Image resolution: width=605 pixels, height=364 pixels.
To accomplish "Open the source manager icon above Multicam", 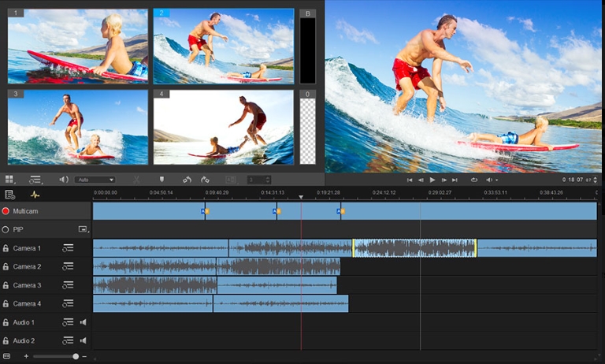I will [10, 195].
